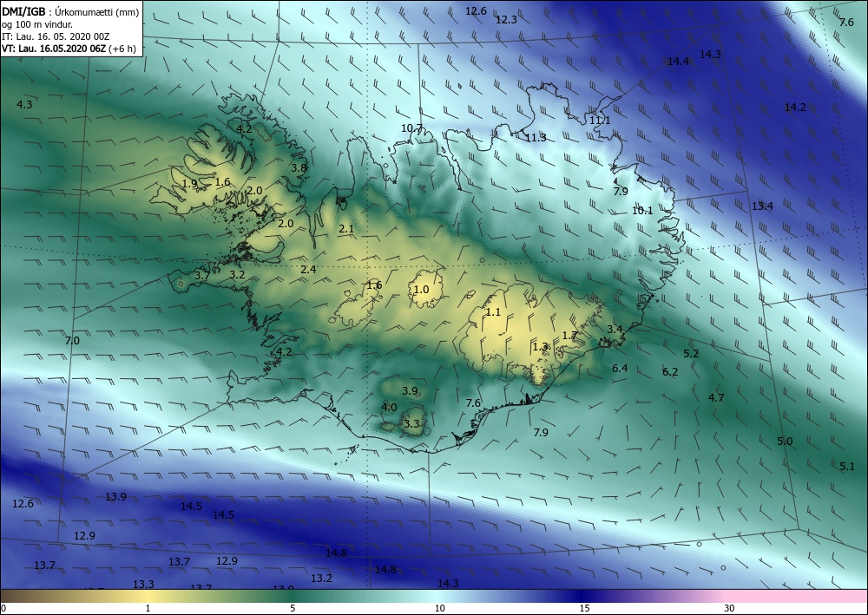Click the 'VT: Lau. 16.05.2020 06Z' valid time
868x615 pixels.
coord(54,49)
